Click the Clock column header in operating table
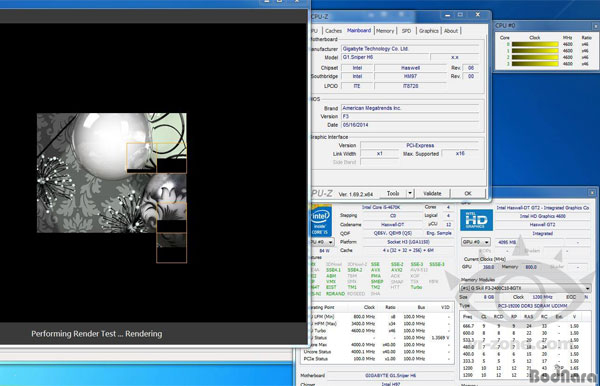The image size is (600, 386). pyautogui.click(x=369, y=307)
